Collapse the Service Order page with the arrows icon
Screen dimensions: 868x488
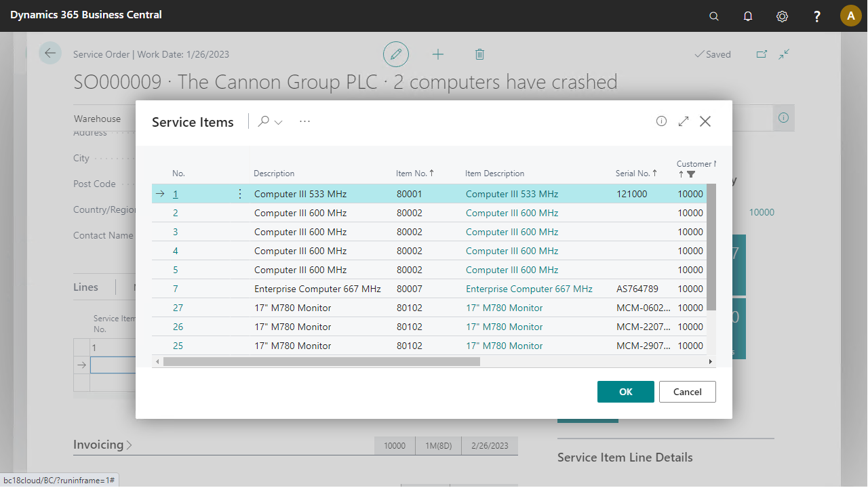[784, 54]
